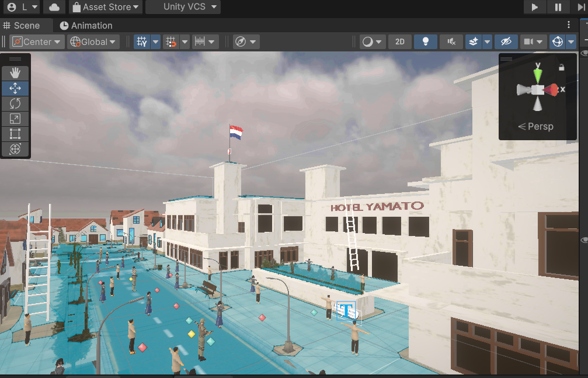Expand the compass tool dropdown arrow
This screenshot has height=378, width=588.
(253, 41)
